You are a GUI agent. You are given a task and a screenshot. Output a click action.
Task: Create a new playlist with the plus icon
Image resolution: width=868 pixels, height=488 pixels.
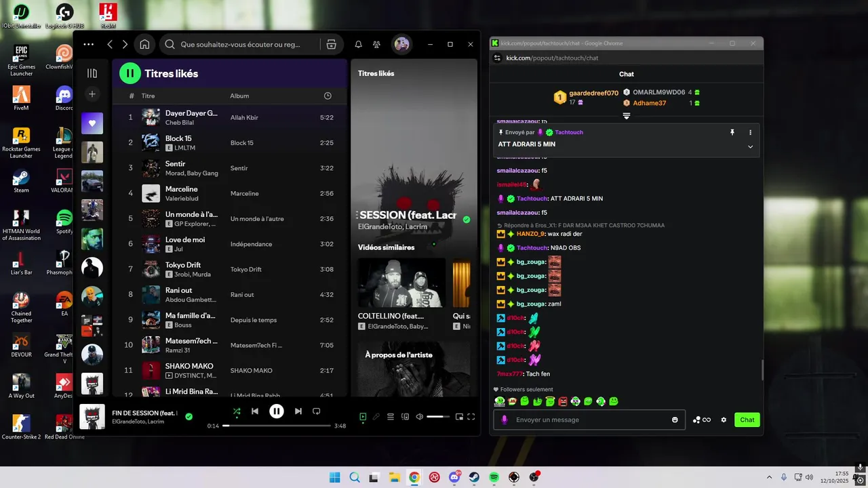92,94
